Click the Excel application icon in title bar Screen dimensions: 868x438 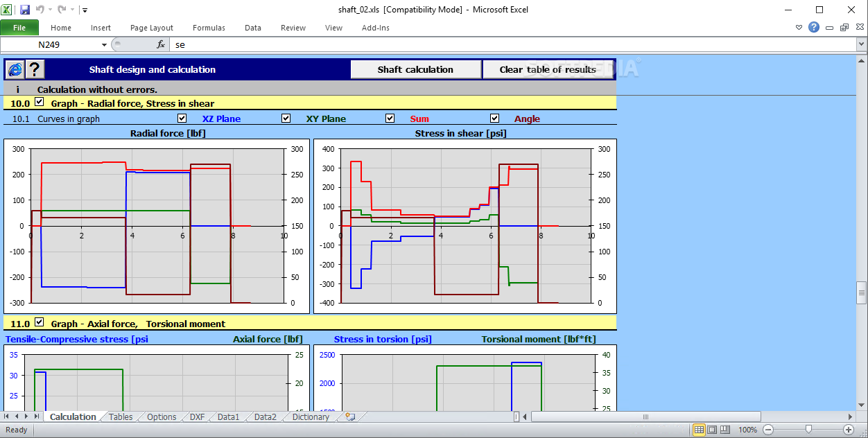pos(8,10)
